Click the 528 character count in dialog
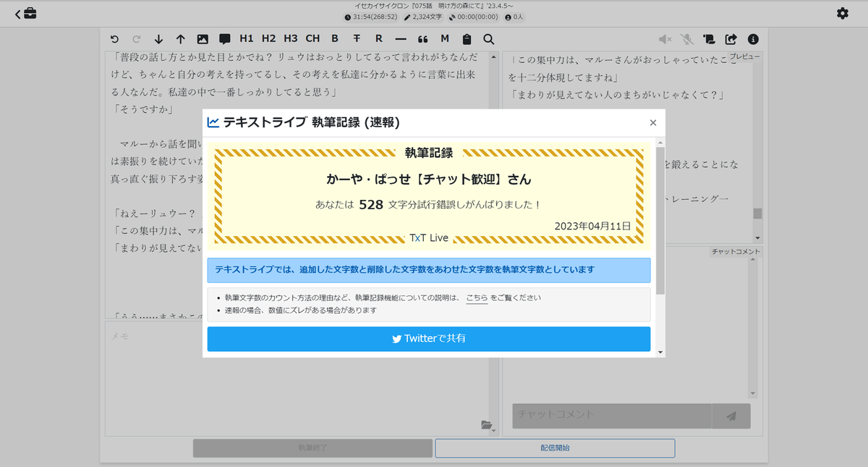868x467 pixels. point(371,205)
